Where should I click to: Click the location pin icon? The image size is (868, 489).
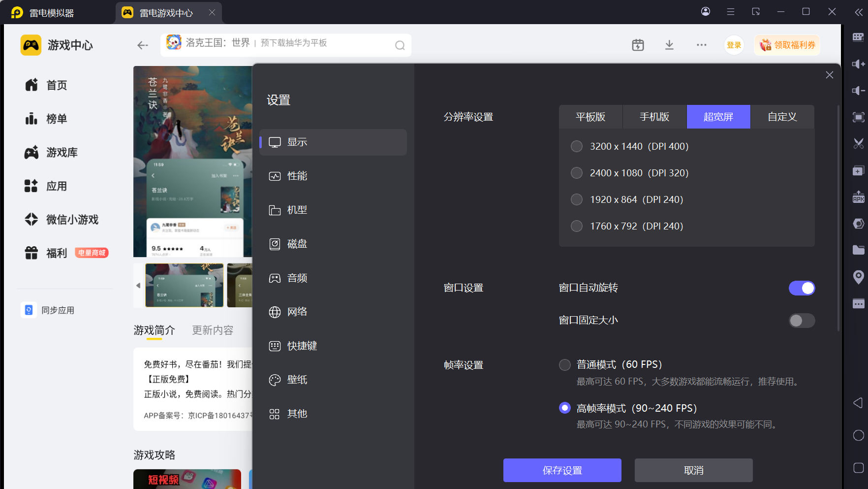pos(858,277)
